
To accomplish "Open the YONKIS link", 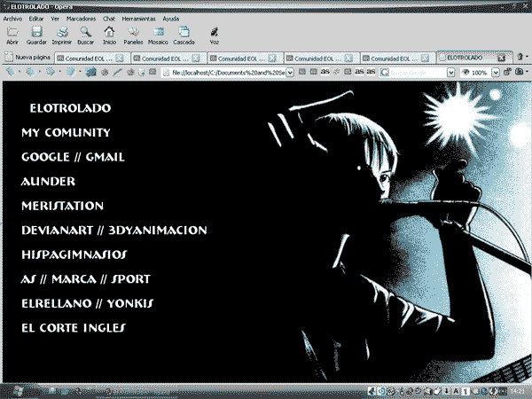I will [x=130, y=303].
